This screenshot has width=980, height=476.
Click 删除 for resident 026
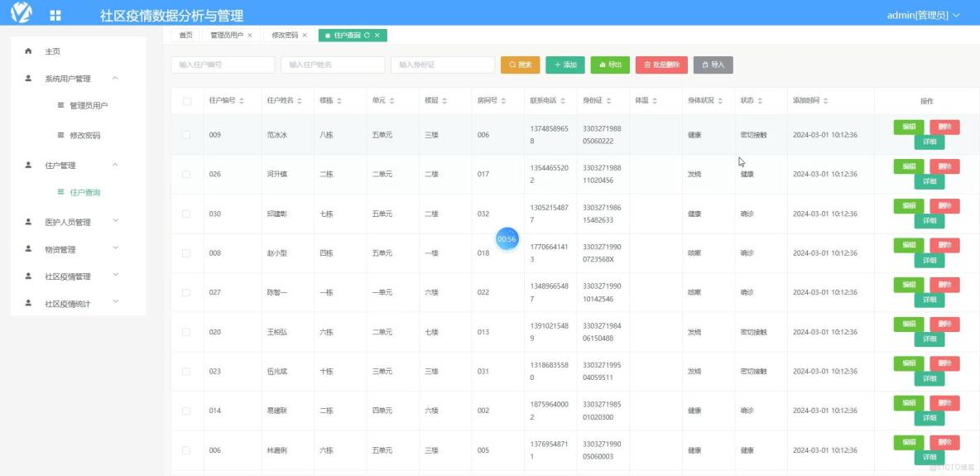click(x=944, y=166)
